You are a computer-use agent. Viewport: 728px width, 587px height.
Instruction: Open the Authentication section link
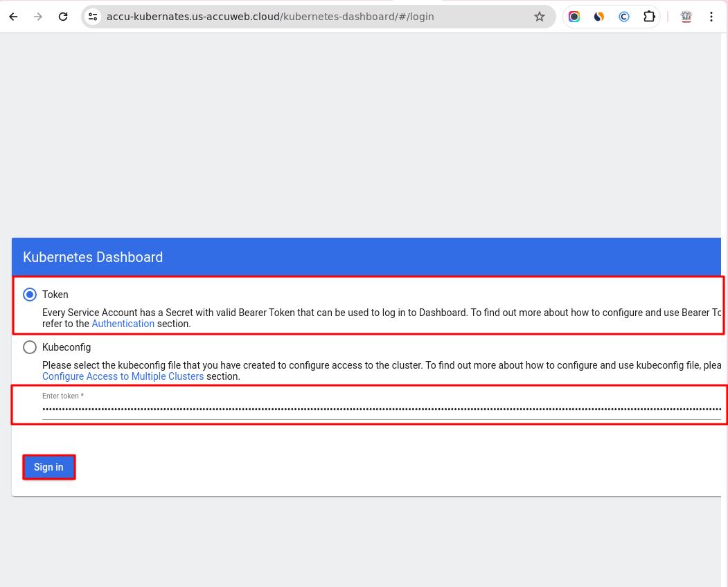(x=123, y=324)
